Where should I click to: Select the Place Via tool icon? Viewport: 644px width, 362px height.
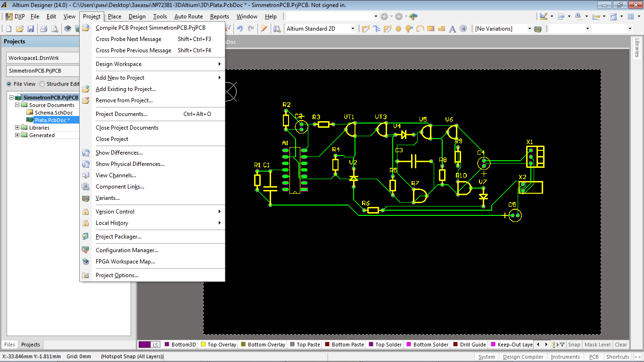(409, 29)
